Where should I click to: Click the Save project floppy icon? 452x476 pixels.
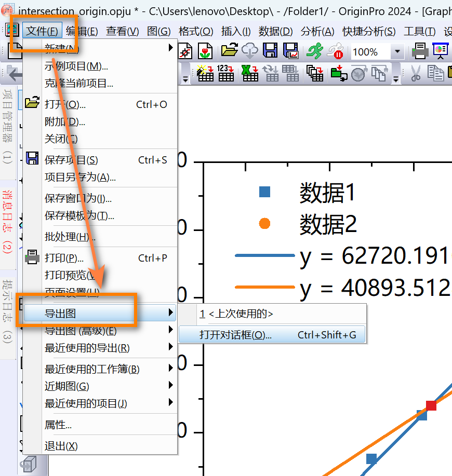270,51
